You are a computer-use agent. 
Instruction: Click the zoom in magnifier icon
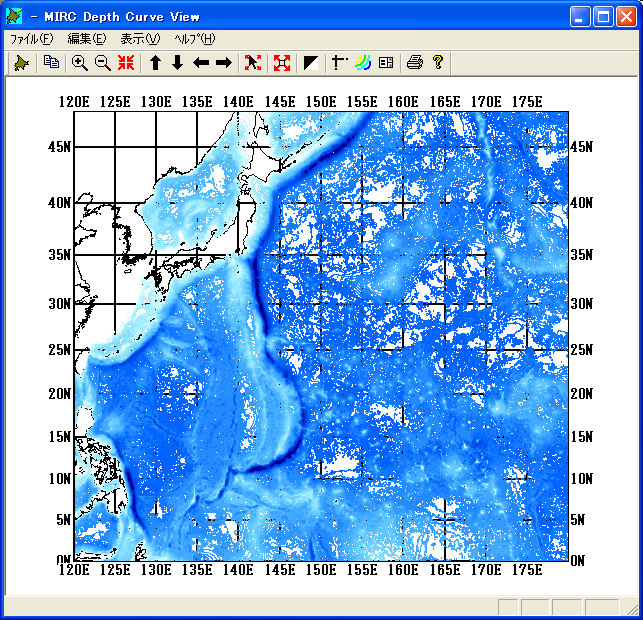80,63
